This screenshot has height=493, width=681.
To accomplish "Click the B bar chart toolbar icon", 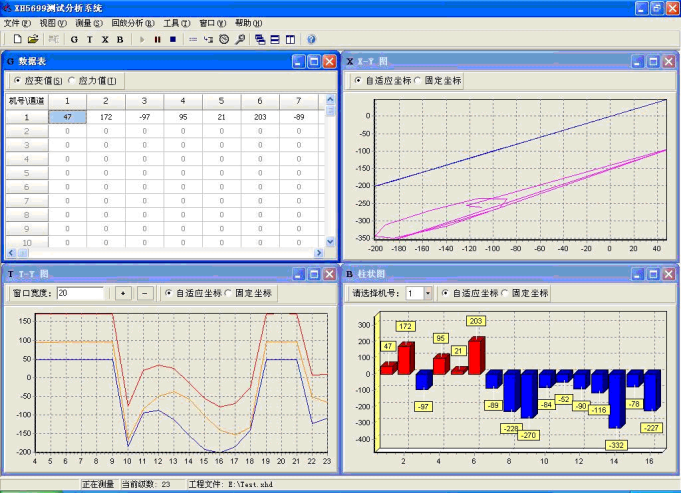I will click(x=120, y=39).
